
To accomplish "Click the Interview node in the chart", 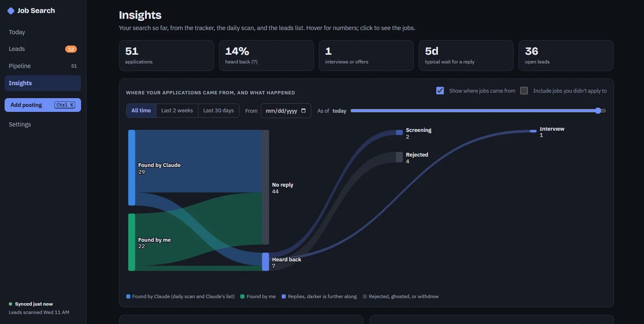I will [533, 131].
